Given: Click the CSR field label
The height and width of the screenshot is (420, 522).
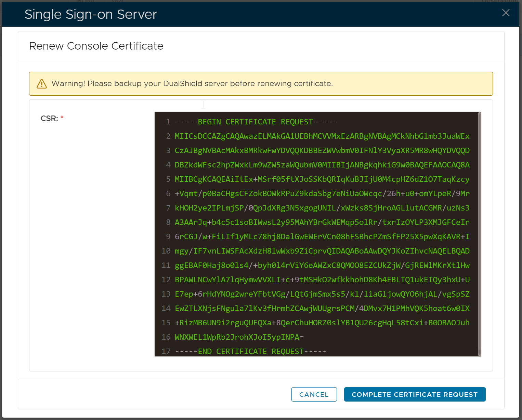Looking at the screenshot, I should pyautogui.click(x=49, y=119).
